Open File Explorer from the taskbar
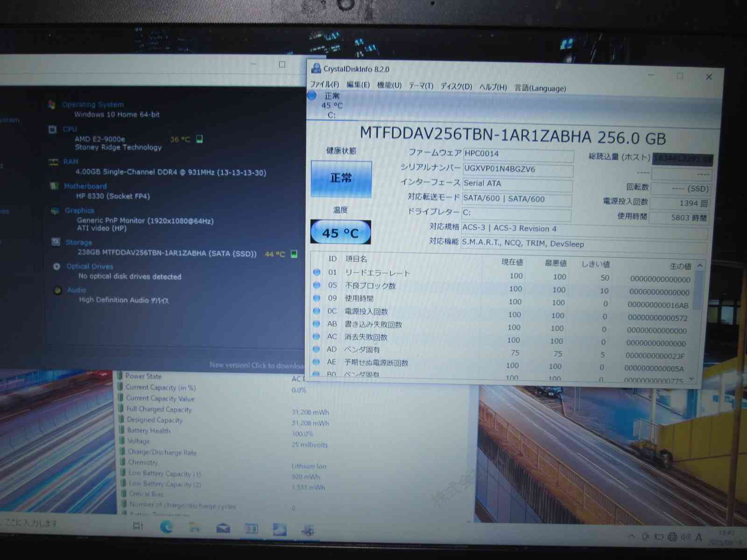The image size is (747, 560). coord(194,528)
